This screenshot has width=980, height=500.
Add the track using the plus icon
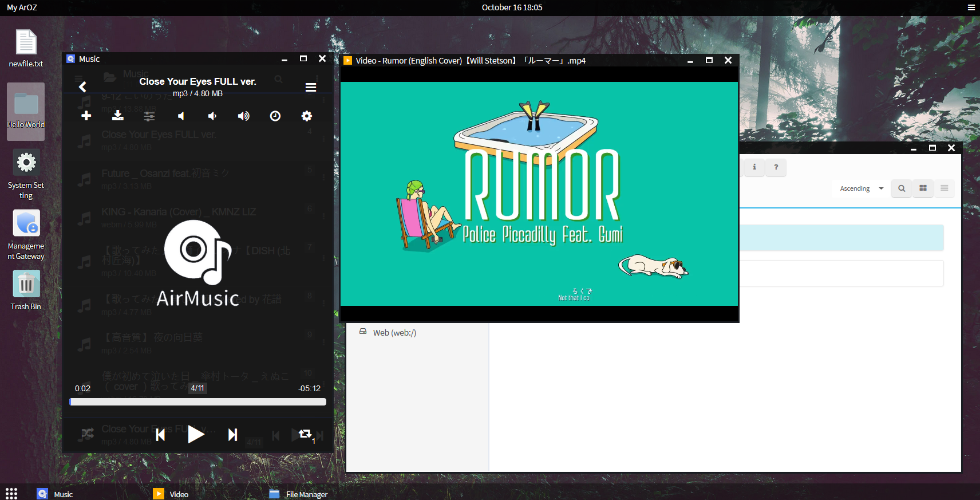point(86,116)
